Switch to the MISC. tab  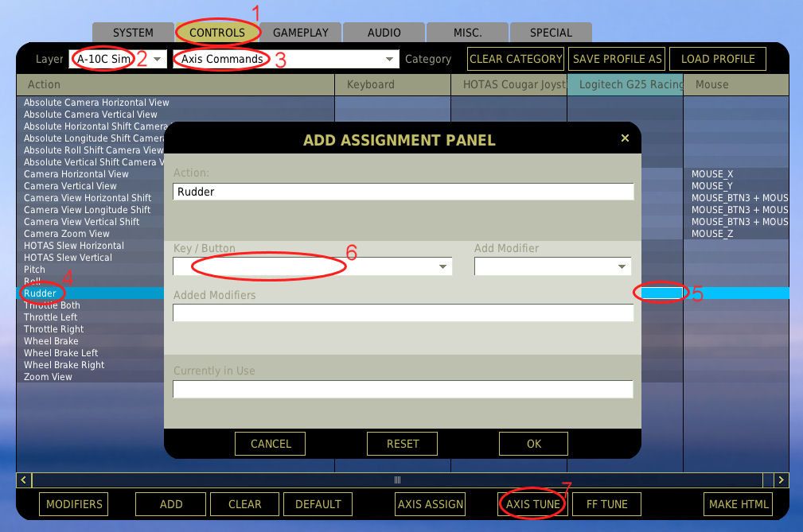[466, 33]
